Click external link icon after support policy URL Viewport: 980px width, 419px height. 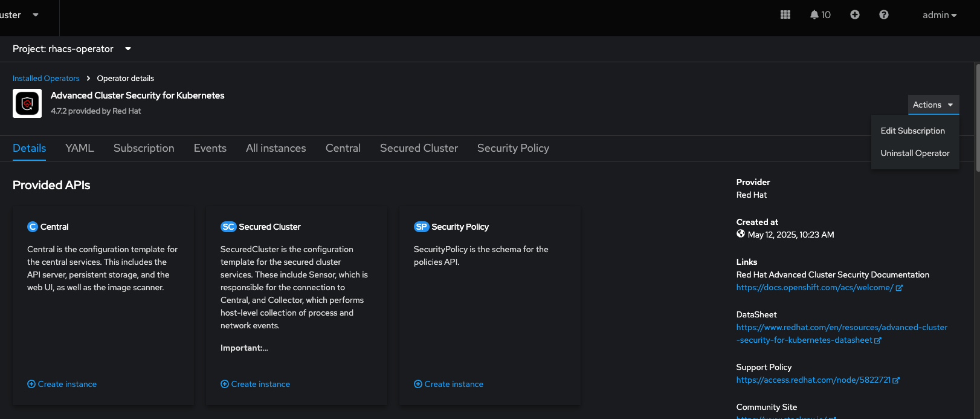[x=896, y=380]
